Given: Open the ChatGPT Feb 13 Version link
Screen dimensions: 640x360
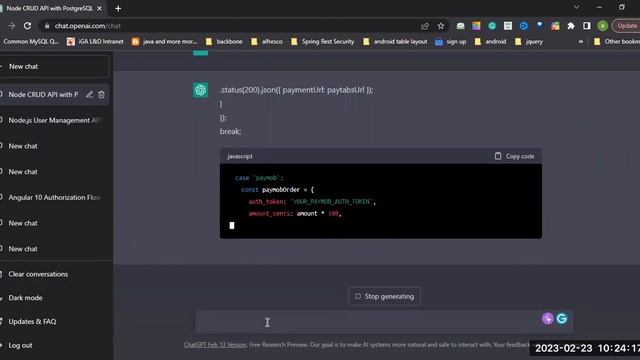Looking at the screenshot, I should coord(215,344).
